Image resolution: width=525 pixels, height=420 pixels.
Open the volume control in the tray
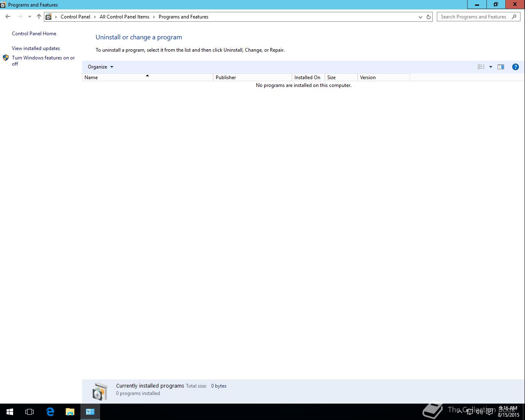point(479,412)
